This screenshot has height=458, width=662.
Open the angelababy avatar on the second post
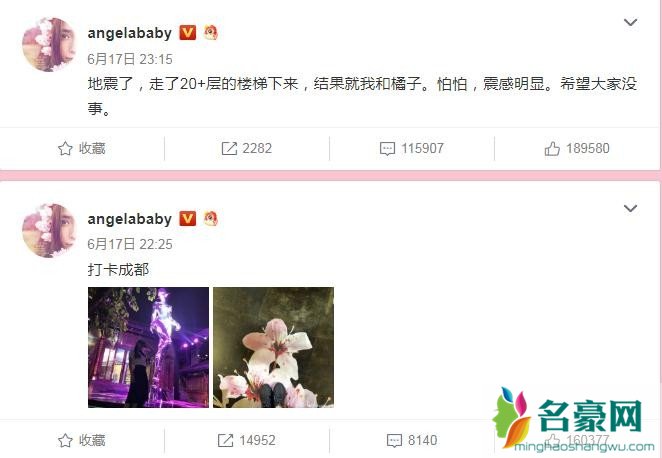(x=49, y=230)
